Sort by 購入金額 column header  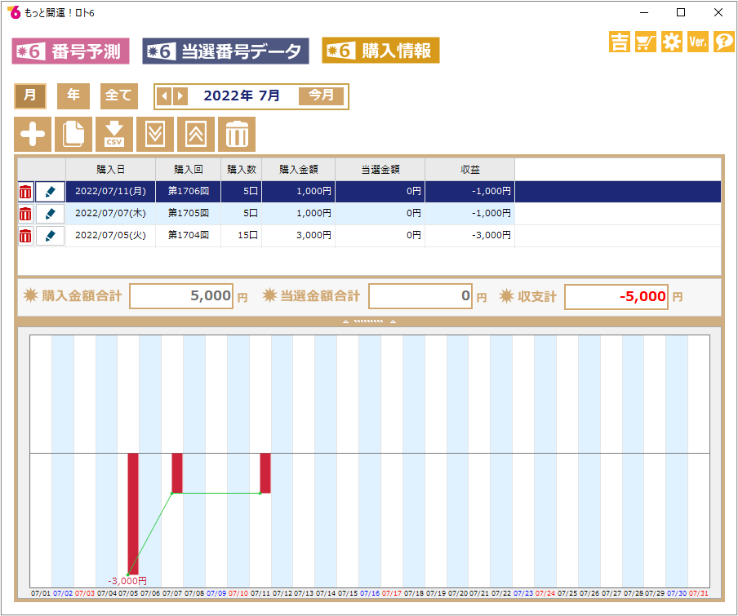point(298,169)
